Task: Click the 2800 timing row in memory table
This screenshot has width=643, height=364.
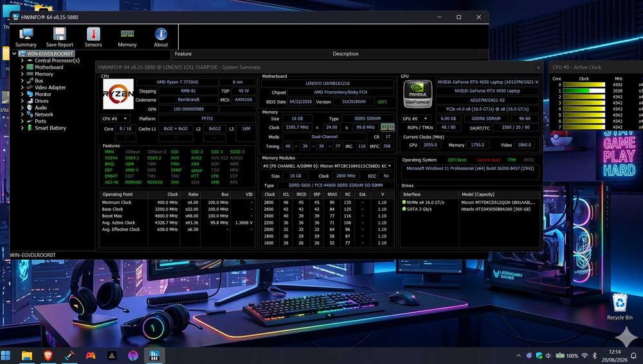Action: 327,203
